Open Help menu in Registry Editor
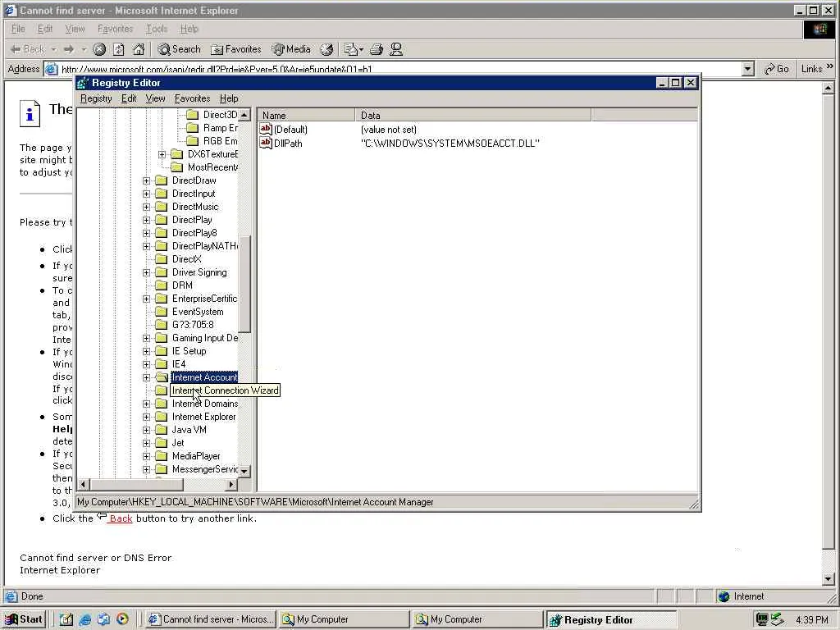Image resolution: width=840 pixels, height=630 pixels. tap(229, 98)
